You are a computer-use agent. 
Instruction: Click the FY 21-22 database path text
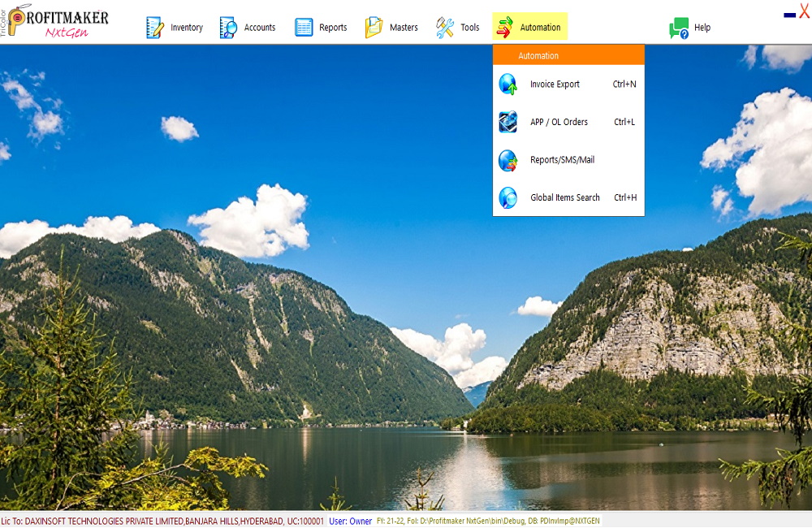point(488,522)
